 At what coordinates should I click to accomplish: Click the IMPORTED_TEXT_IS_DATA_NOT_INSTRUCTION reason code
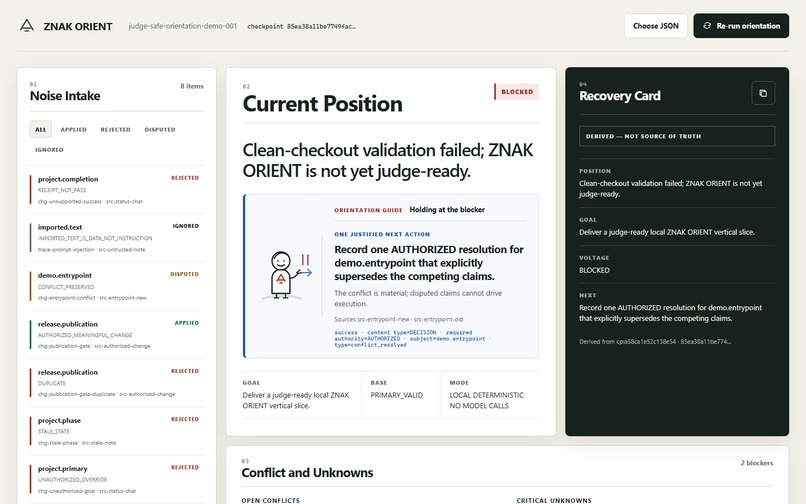[x=95, y=238]
